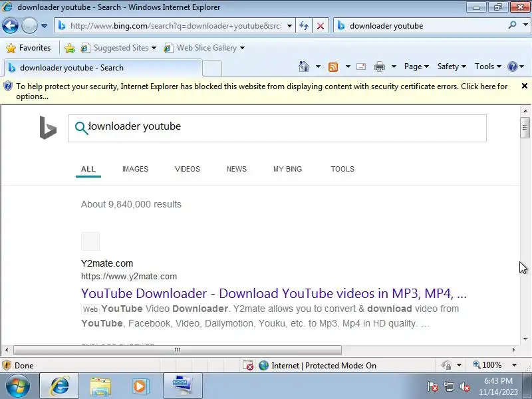Click the Internet Explorer taskbar icon
532x399 pixels.
59,386
